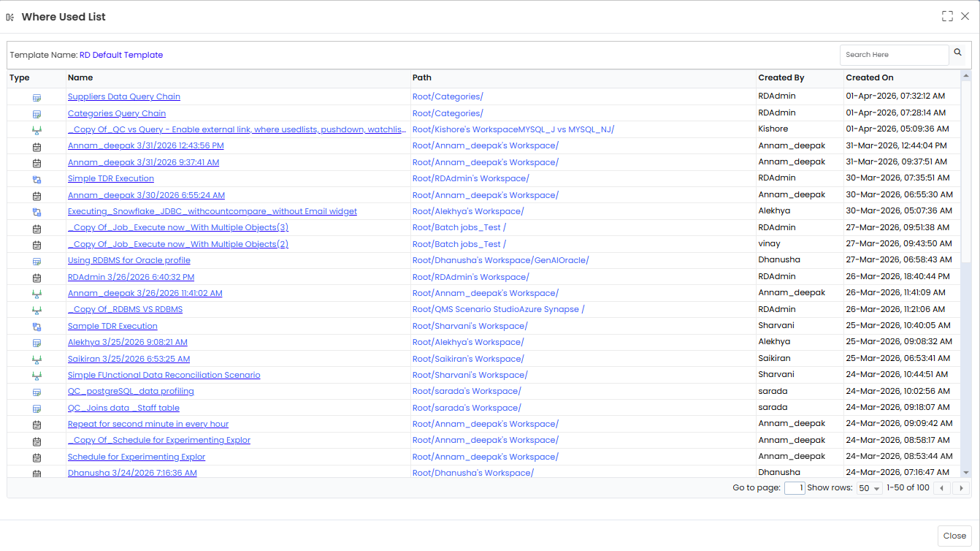Click the type icon for Saikiran 3/25/2026 6:53:25 AM
This screenshot has height=551, width=980.
(x=37, y=360)
